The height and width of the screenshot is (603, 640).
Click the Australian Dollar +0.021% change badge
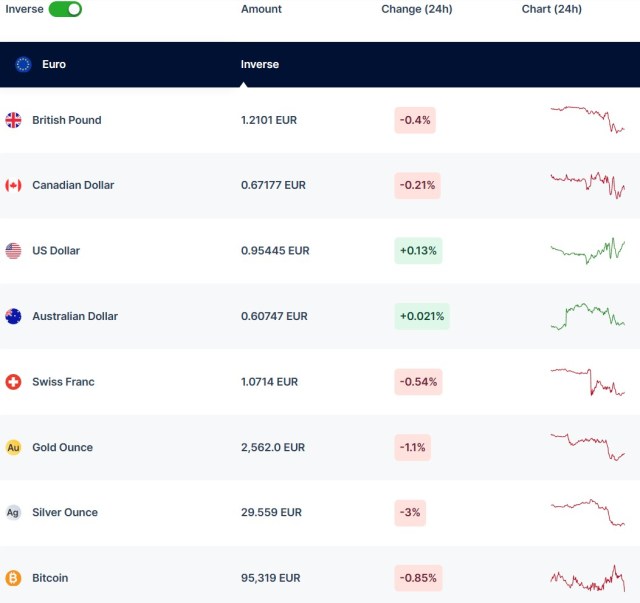422,316
